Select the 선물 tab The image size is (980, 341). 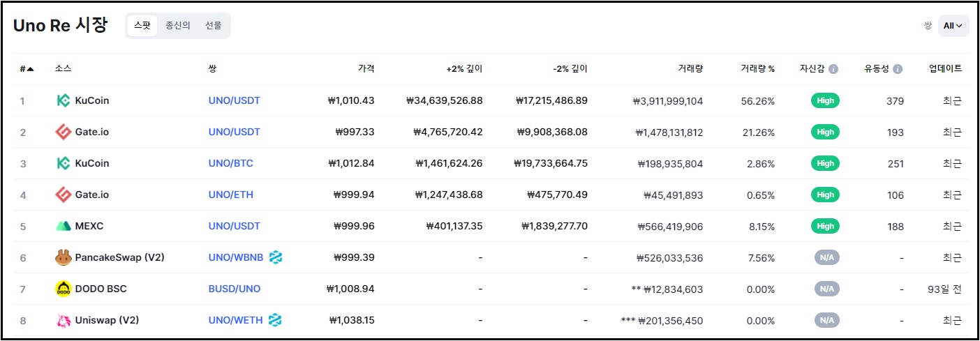coord(214,26)
